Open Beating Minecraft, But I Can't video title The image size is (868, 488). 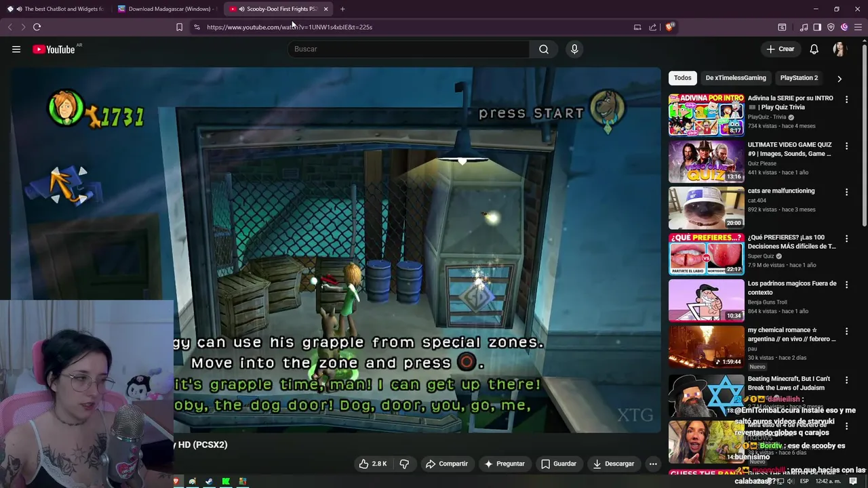click(789, 383)
